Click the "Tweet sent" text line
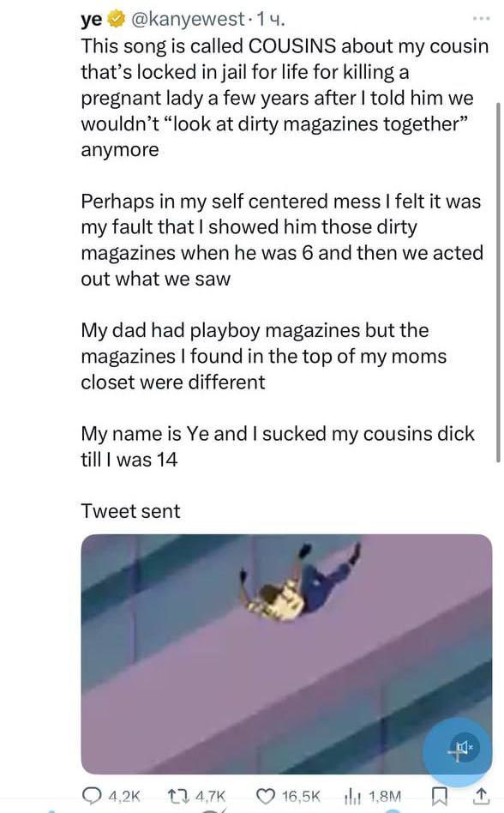The height and width of the screenshot is (813, 504). pyautogui.click(x=130, y=511)
